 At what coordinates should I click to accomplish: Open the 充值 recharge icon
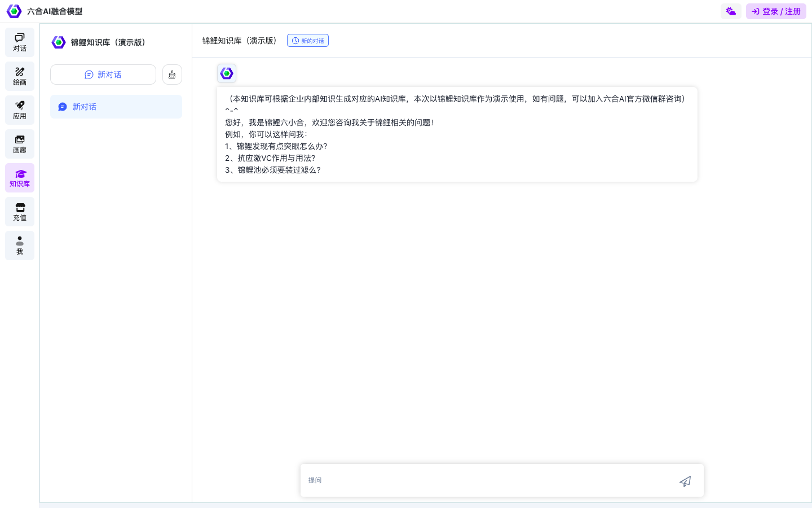pos(20,212)
